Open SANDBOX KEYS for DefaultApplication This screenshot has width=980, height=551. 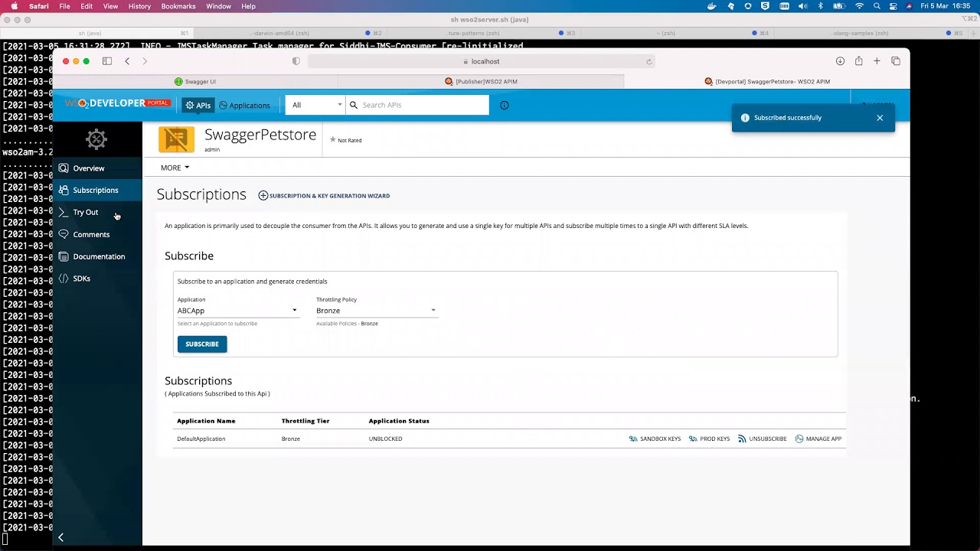click(x=655, y=439)
